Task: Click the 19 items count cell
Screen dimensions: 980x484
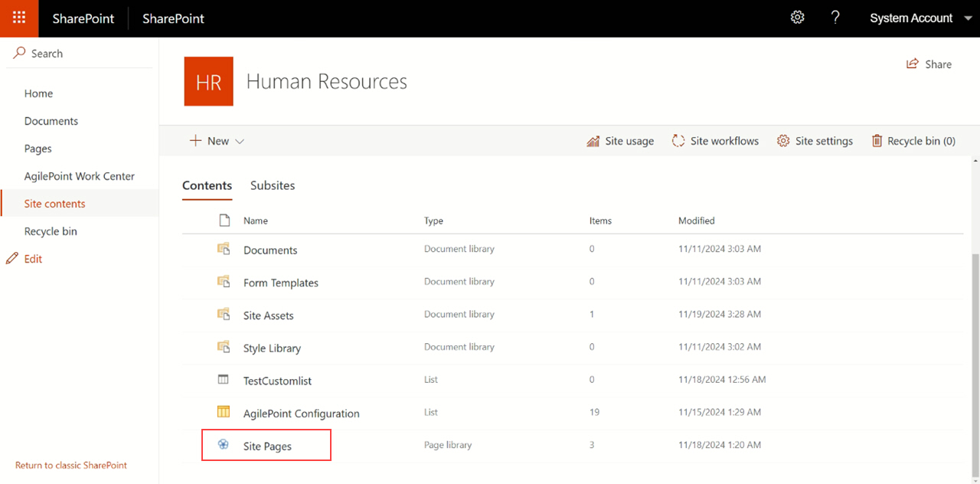Action: [x=594, y=412]
